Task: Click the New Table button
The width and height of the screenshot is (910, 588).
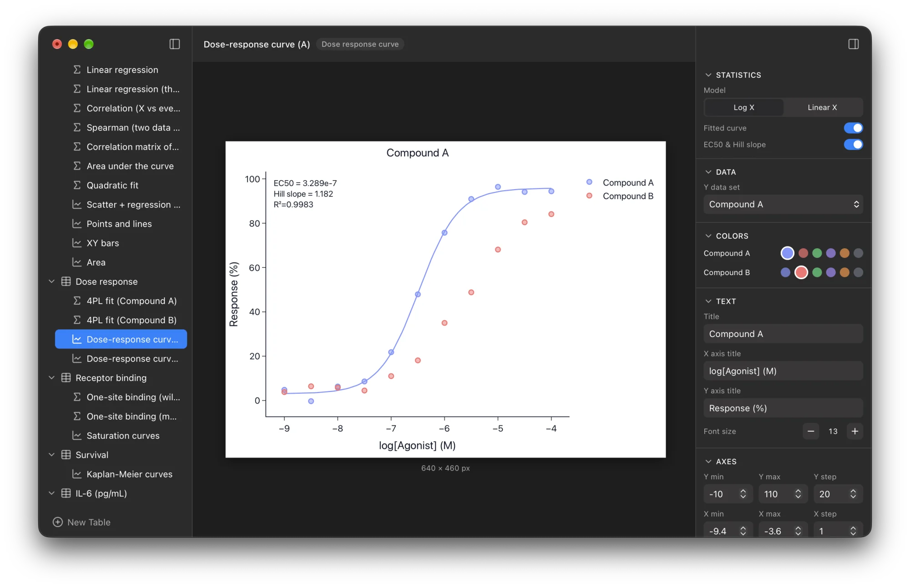Action: point(82,522)
